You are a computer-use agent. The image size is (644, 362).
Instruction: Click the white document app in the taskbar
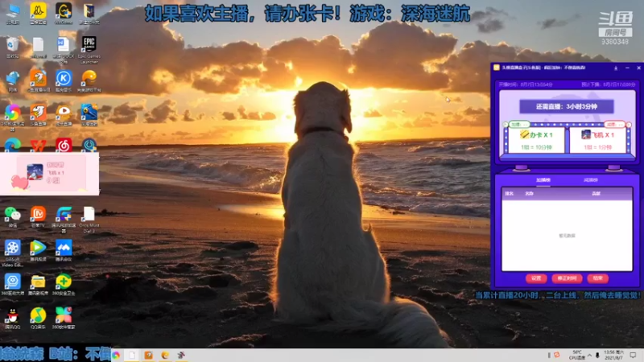(132, 355)
